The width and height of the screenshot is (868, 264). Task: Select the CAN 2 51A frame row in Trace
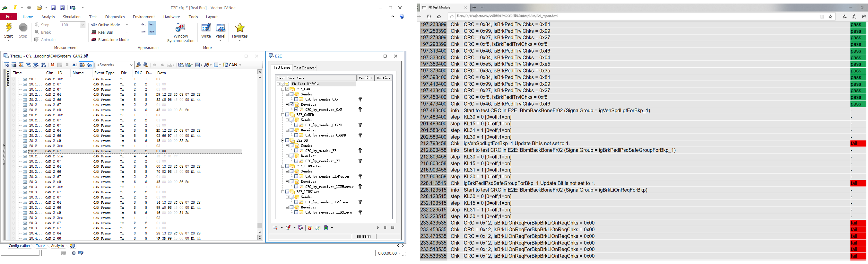point(135,156)
